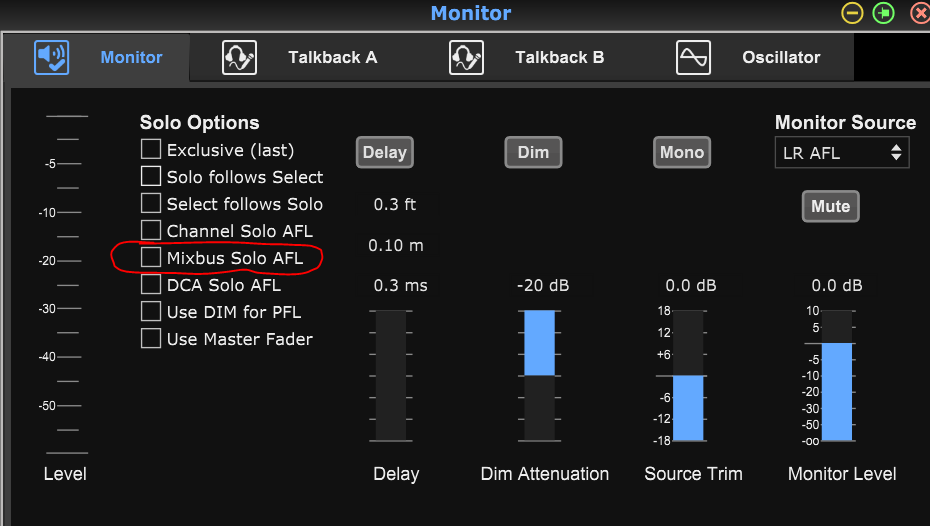
Task: Activate the Dim button
Action: 533,153
